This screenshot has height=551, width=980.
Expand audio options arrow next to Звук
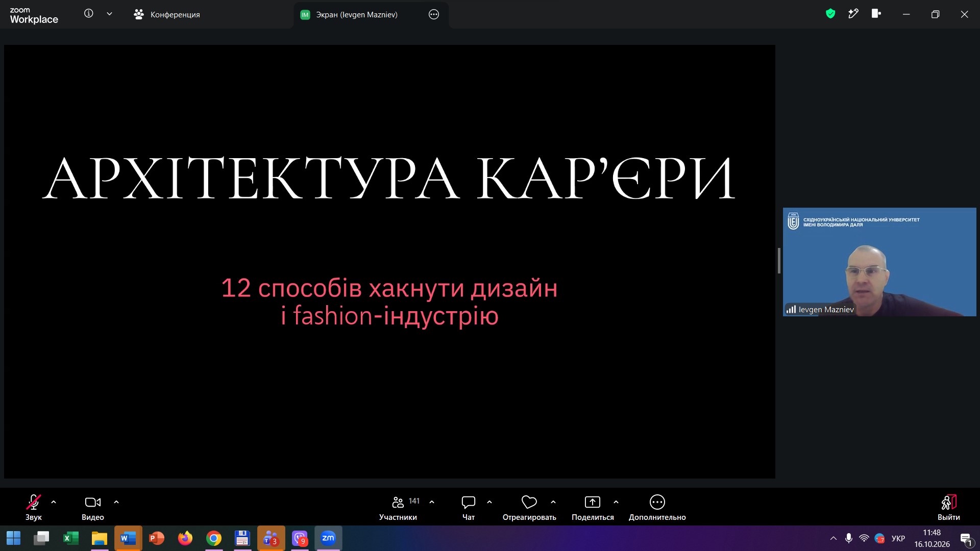(x=54, y=502)
